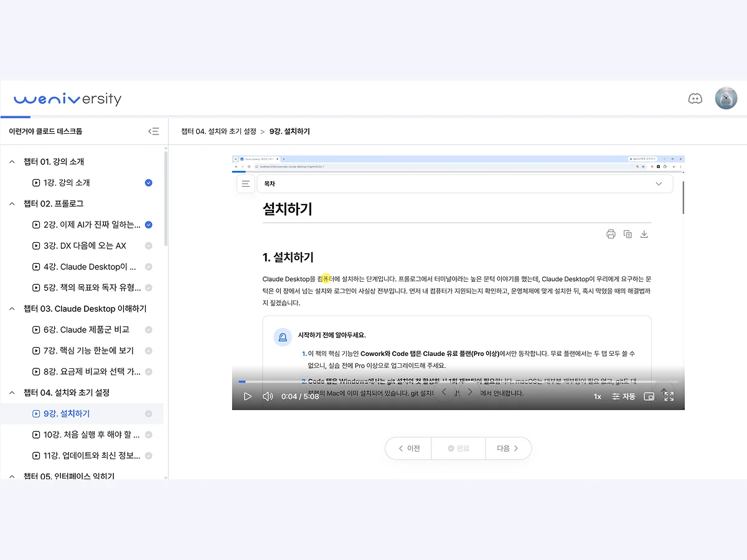
Task: Go to the Weniversity logo home
Action: [67, 99]
